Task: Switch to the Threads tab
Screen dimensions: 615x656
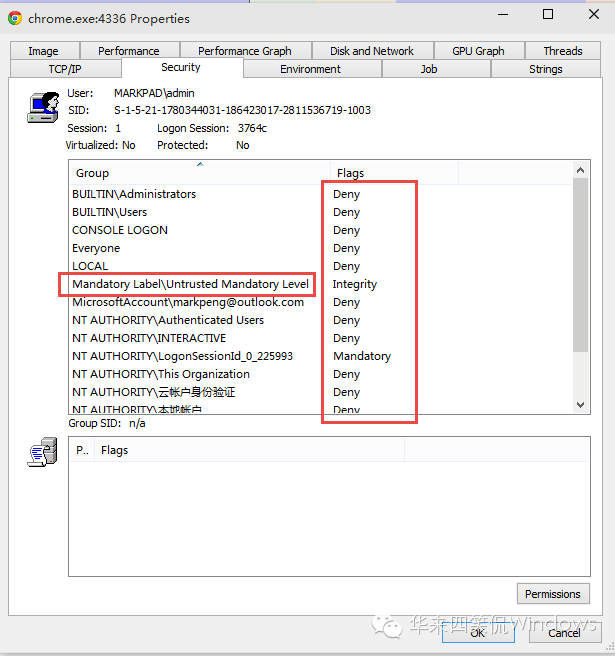Action: coord(563,51)
